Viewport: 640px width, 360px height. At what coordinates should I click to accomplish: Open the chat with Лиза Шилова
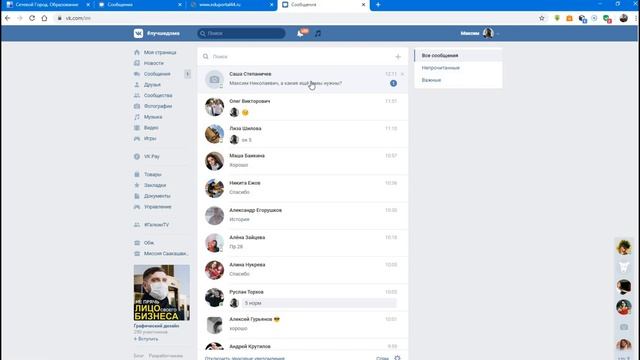click(x=303, y=134)
